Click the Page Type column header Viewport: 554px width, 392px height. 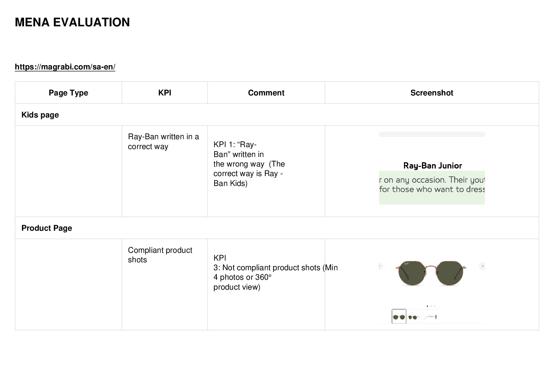pyautogui.click(x=68, y=93)
